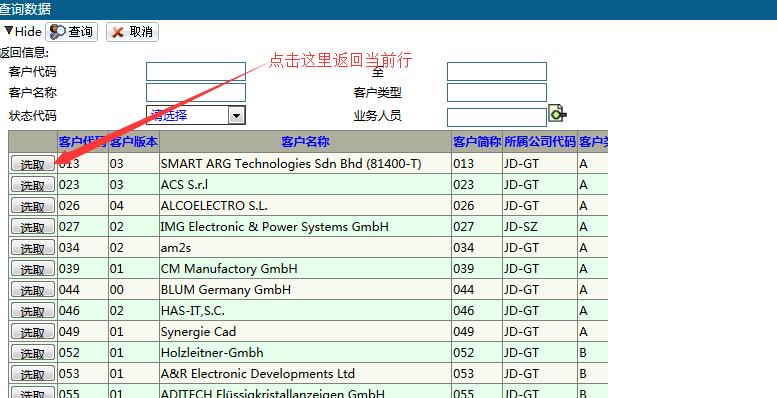The width and height of the screenshot is (777, 398).
Task: Click company code JD-SZ cell
Action: click(x=520, y=227)
